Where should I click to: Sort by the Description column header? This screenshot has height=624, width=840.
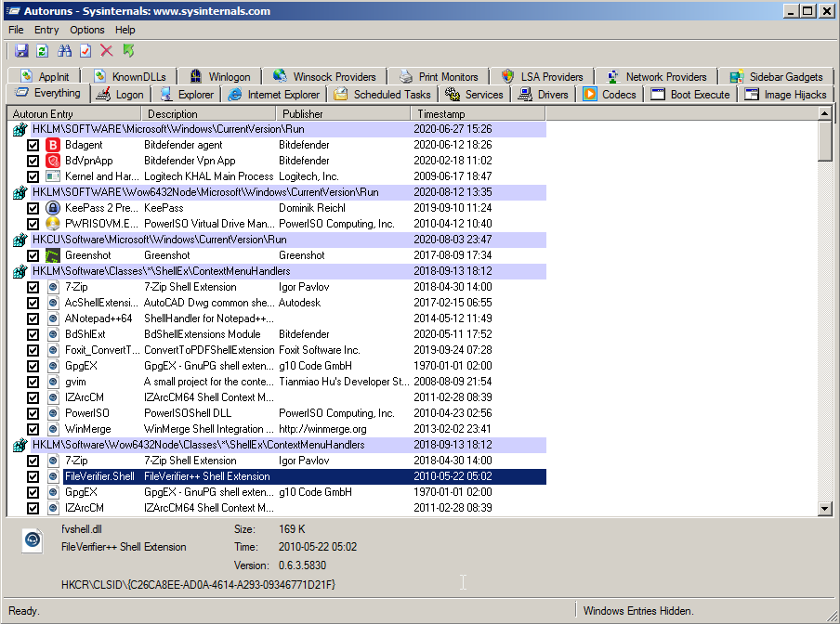208,114
